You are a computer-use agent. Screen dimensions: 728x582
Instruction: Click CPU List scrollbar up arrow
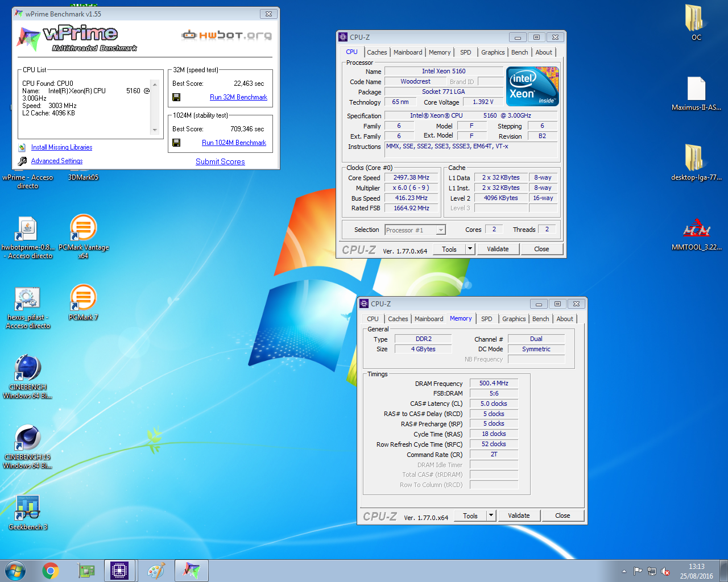[x=155, y=84]
